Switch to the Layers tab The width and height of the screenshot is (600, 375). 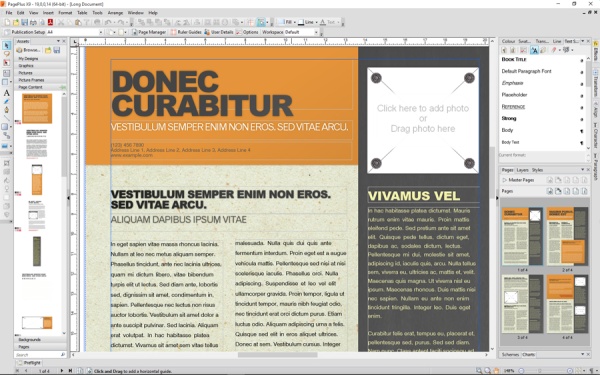[x=522, y=170]
